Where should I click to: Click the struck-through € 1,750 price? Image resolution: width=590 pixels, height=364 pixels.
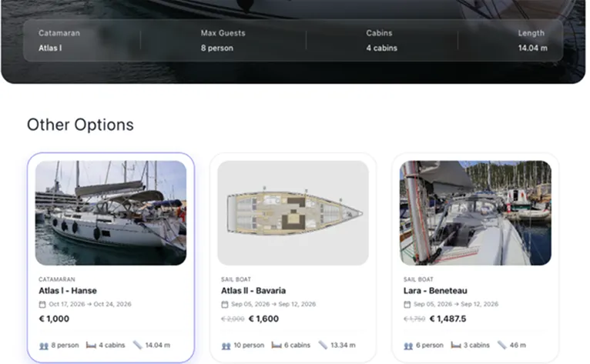tap(414, 319)
